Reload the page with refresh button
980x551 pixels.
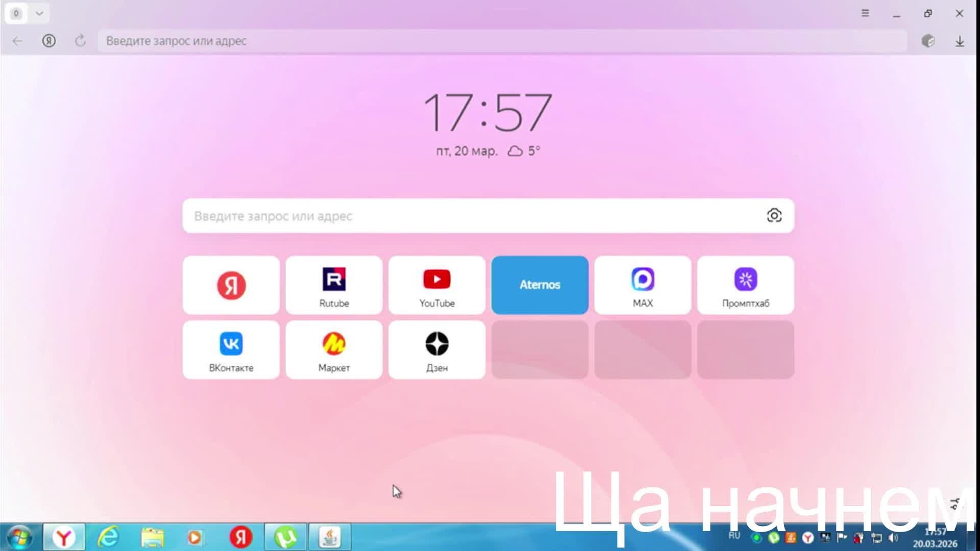80,41
